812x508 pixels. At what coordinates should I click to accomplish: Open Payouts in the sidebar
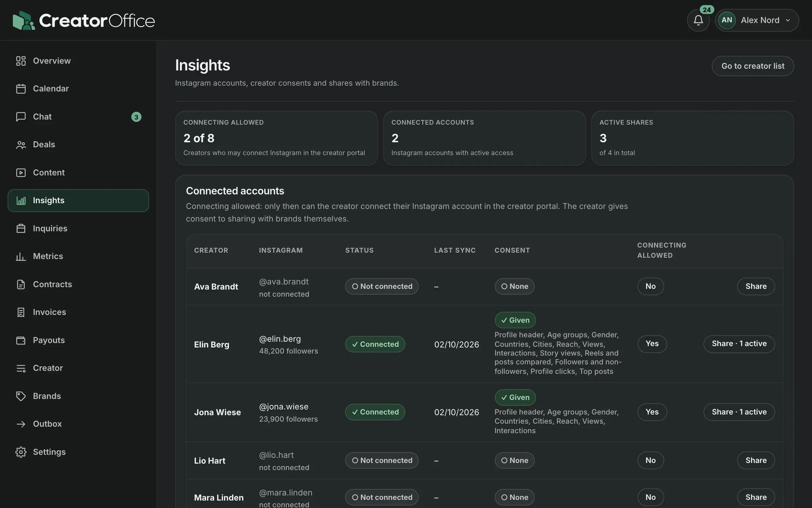click(78, 340)
